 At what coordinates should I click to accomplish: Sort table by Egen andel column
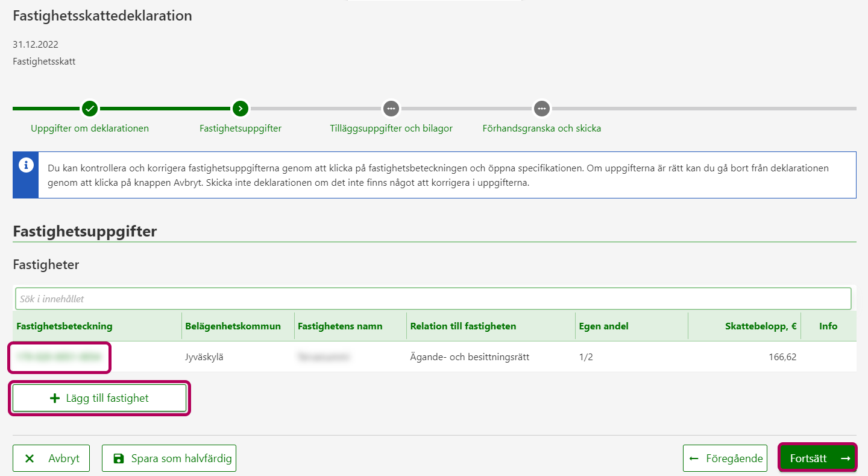click(x=603, y=326)
